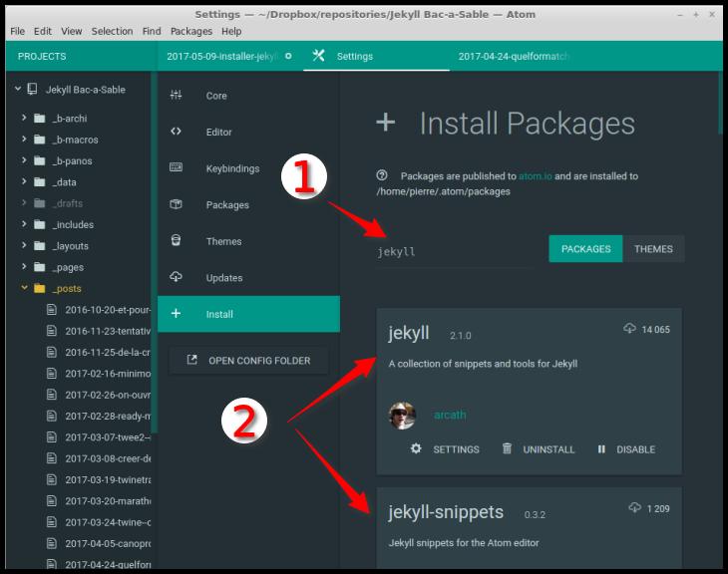728x574 pixels.
Task: Expand the _layouts folder chevron
Action: 24,245
